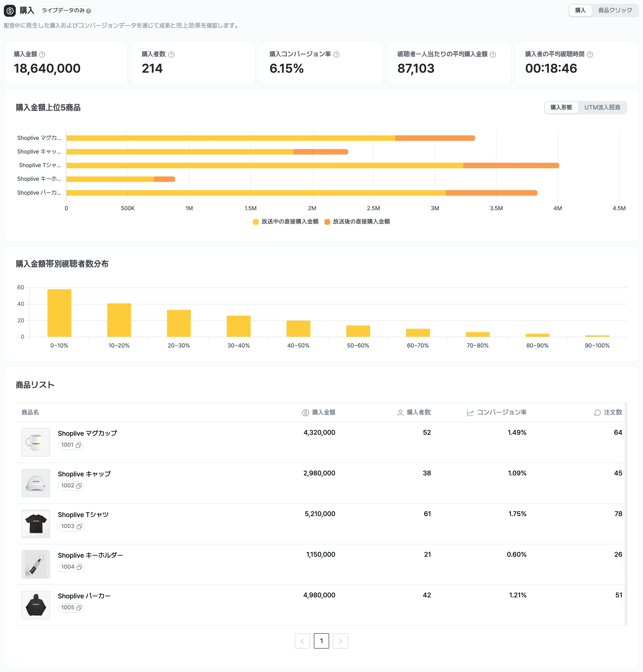Click the 購入金額 column header coin icon
This screenshot has height=672, width=643.
tap(305, 413)
